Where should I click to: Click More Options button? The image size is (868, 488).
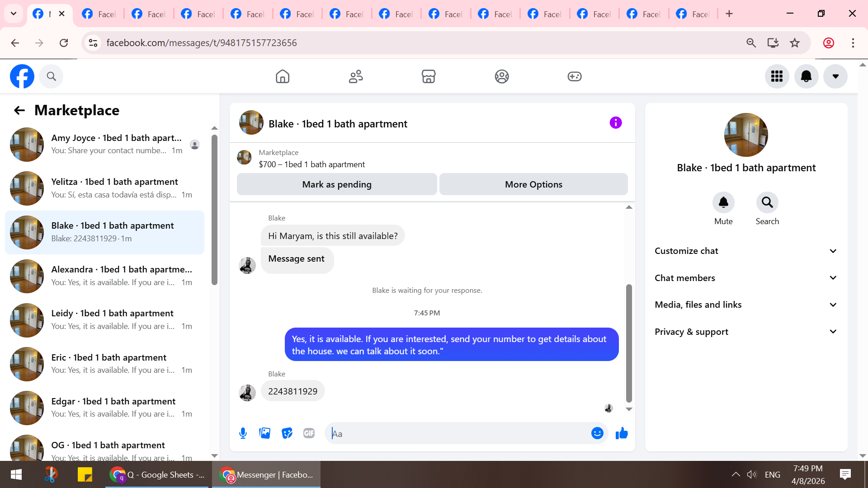coord(533,184)
